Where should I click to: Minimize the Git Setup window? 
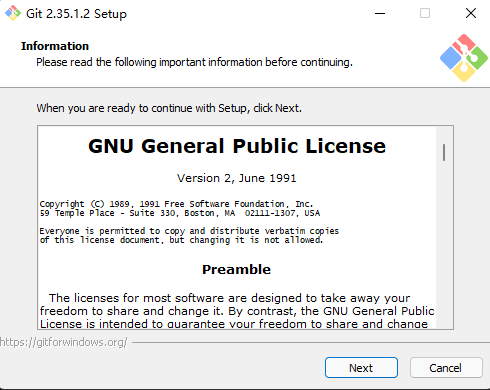point(380,13)
